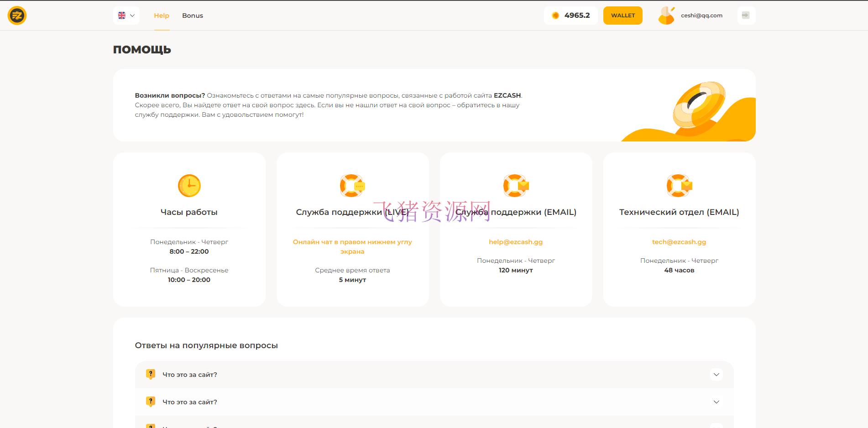The height and width of the screenshot is (428, 868).
Task: Click the user avatar icon
Action: pos(666,16)
